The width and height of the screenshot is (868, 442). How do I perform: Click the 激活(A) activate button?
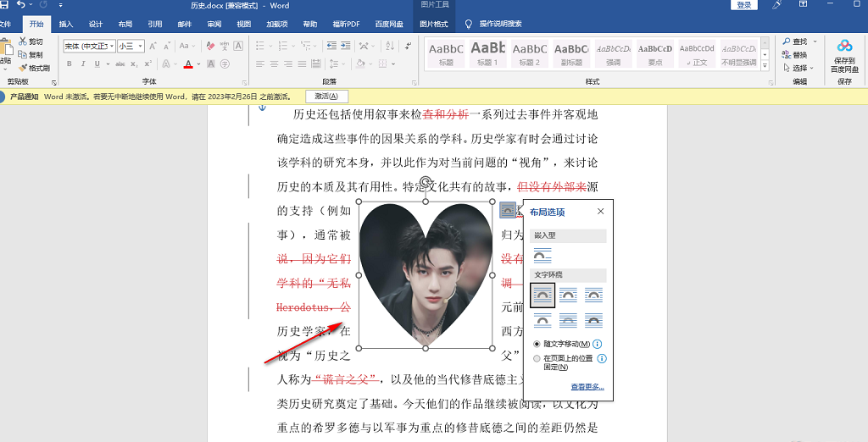tap(326, 97)
